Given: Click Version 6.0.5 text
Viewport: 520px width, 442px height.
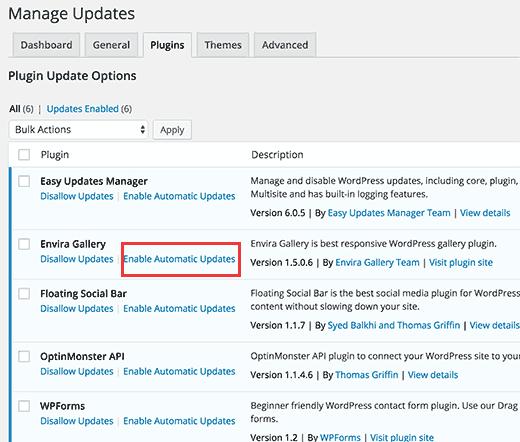Looking at the screenshot, I should click(x=278, y=213).
